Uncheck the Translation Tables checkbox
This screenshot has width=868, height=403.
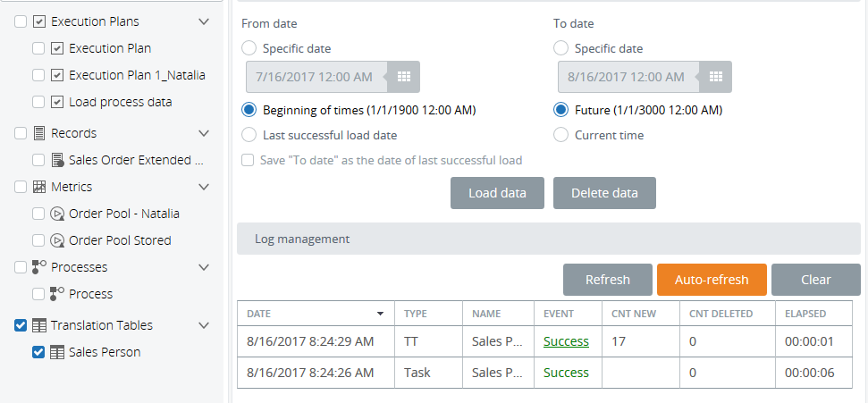pos(21,325)
